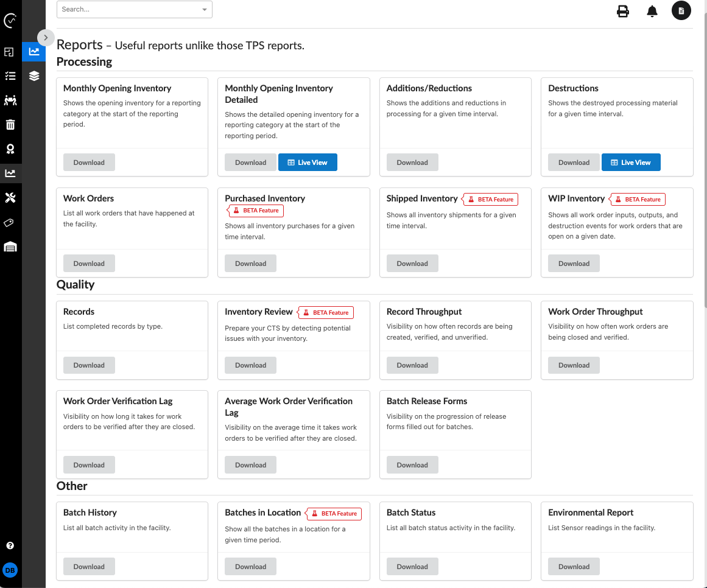The height and width of the screenshot is (588, 707).
Task: Click the Search input field
Action: (129, 10)
